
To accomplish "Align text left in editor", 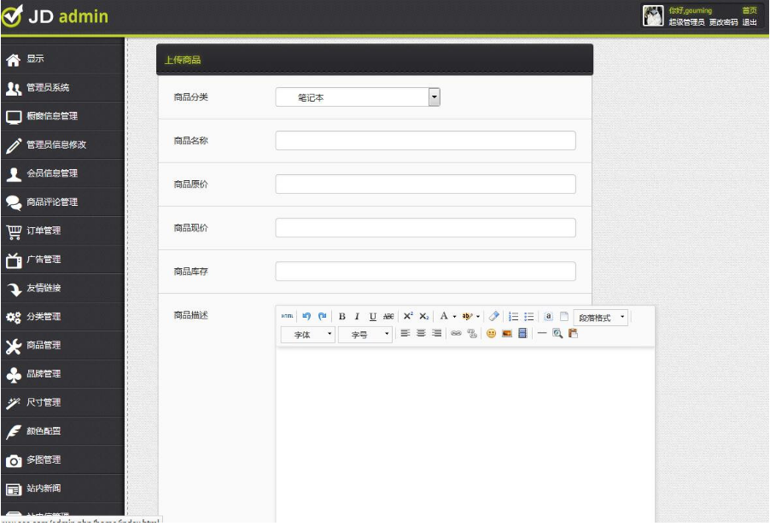I will pos(405,333).
